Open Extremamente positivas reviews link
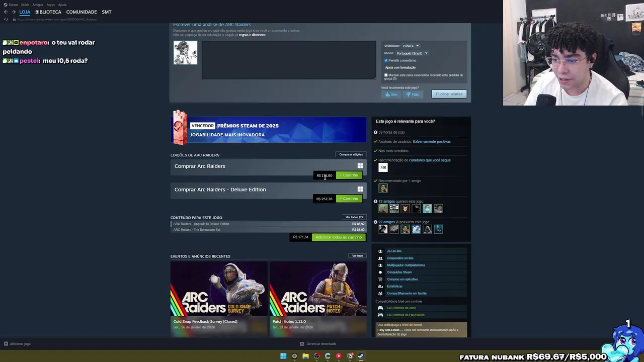 (432, 141)
